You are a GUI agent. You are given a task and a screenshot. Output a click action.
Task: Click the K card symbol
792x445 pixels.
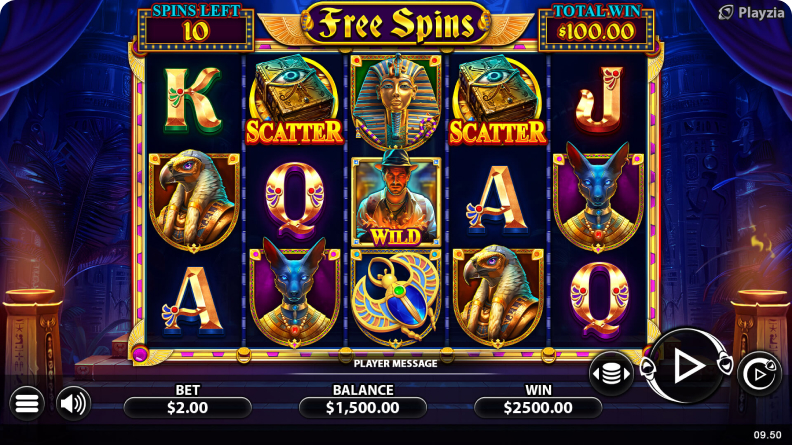pos(192,101)
